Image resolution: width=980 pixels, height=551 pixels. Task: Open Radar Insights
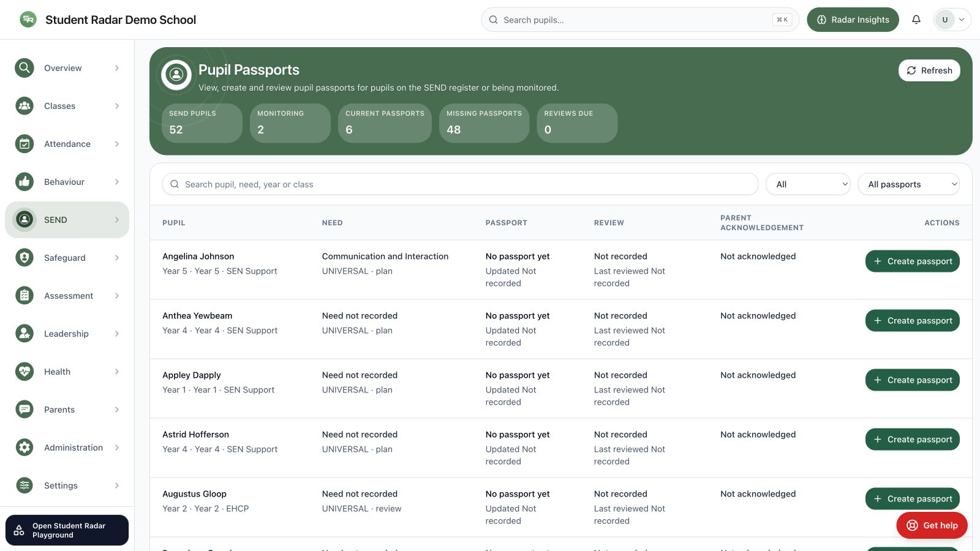853,20
